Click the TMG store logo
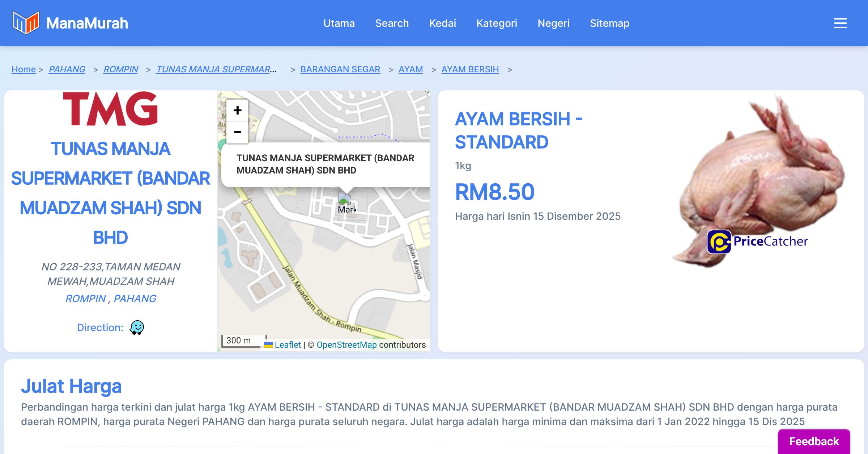This screenshot has height=454, width=868. pyautogui.click(x=110, y=109)
